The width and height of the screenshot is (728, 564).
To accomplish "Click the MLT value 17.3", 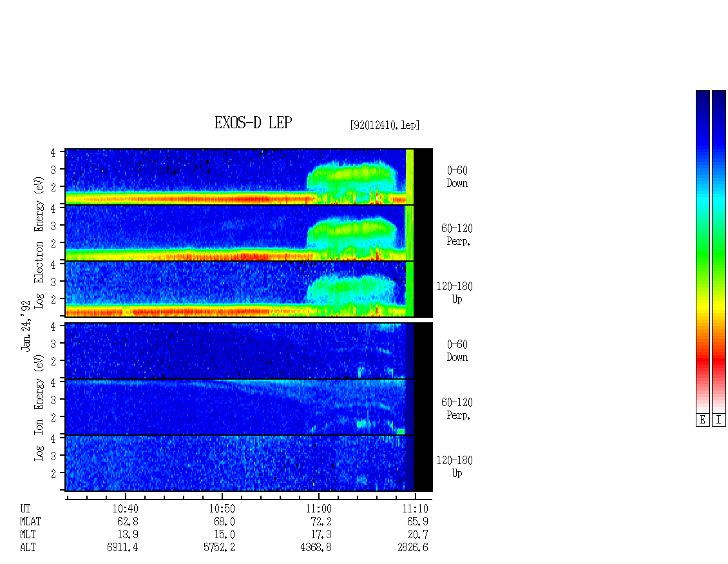I will click(321, 534).
